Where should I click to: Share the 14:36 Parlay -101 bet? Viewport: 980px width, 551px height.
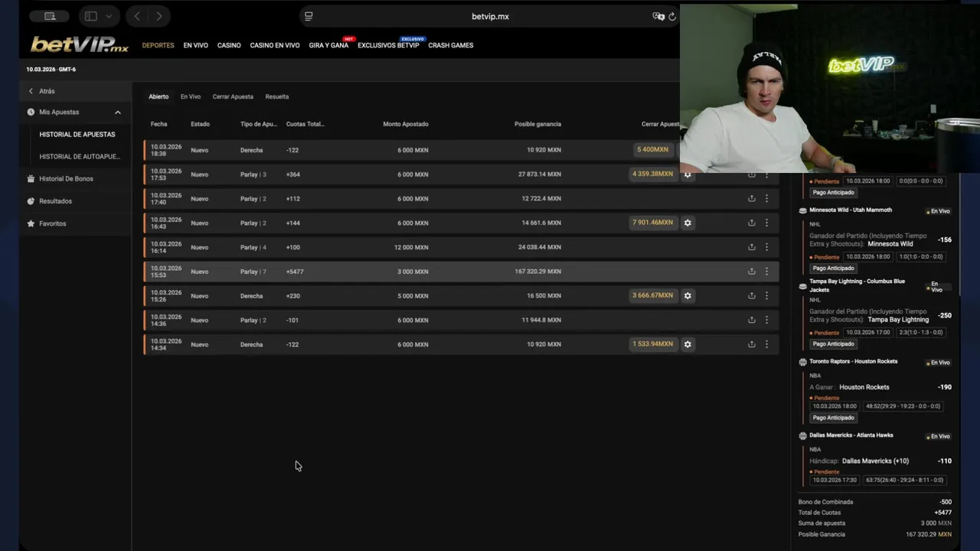click(752, 320)
